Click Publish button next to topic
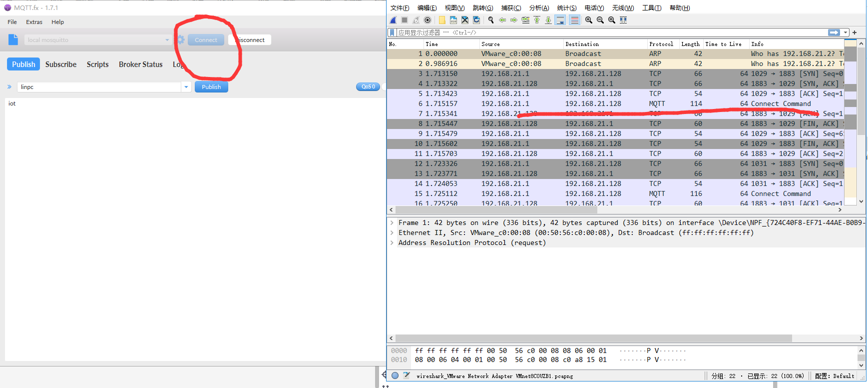The height and width of the screenshot is (388, 868). [x=211, y=87]
